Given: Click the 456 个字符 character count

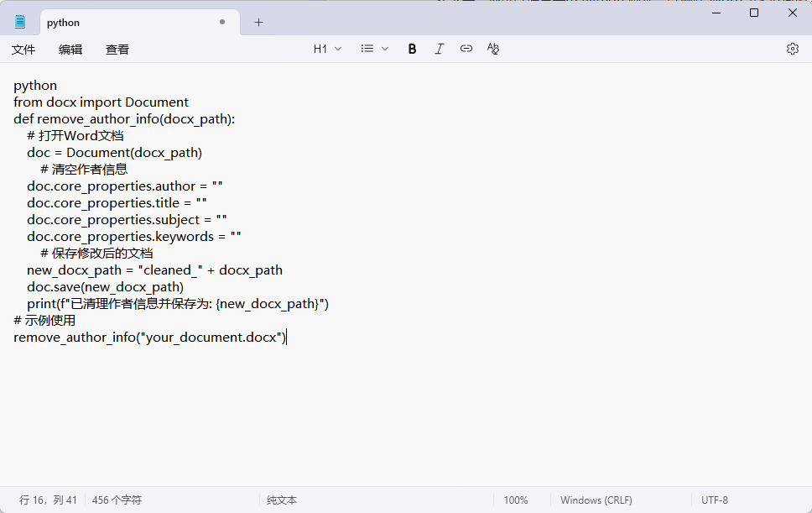Looking at the screenshot, I should (117, 500).
